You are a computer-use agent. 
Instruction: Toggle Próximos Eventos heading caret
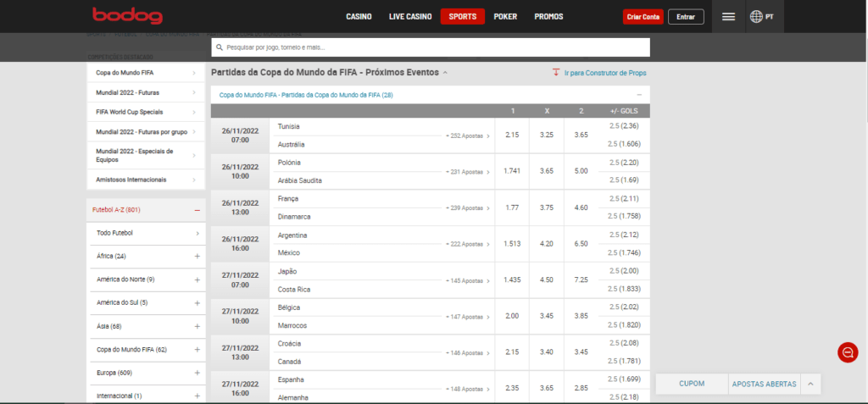click(446, 73)
